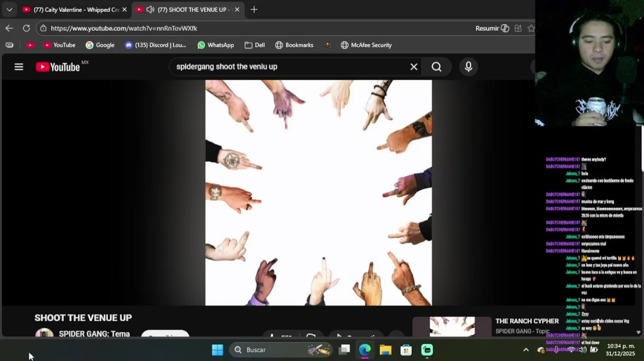Open THE RANCH CYPHER thumbnail
The height and width of the screenshot is (361, 644).
[452, 326]
